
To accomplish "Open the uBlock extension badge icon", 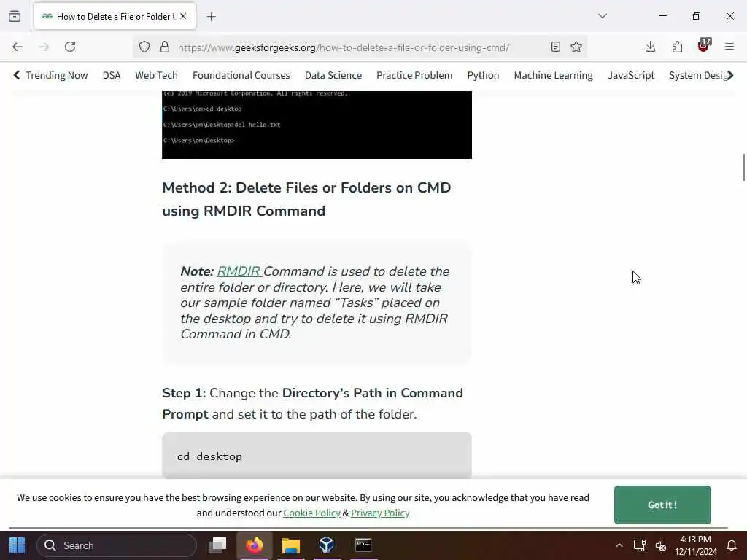I will pyautogui.click(x=704, y=45).
